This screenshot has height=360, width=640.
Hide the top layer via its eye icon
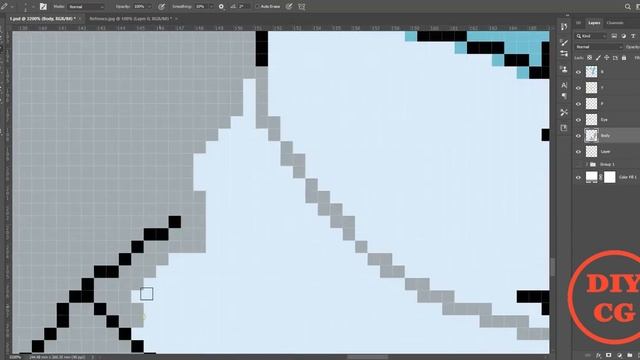tap(578, 72)
